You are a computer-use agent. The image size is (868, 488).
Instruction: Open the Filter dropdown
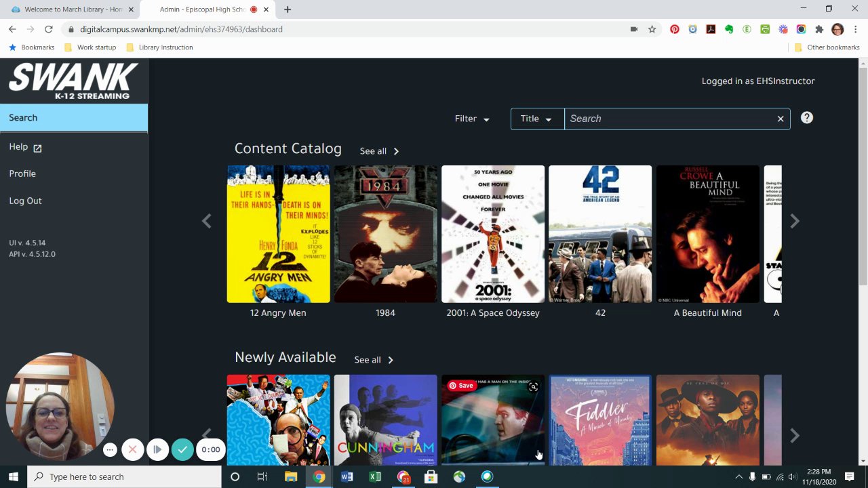[x=472, y=119]
